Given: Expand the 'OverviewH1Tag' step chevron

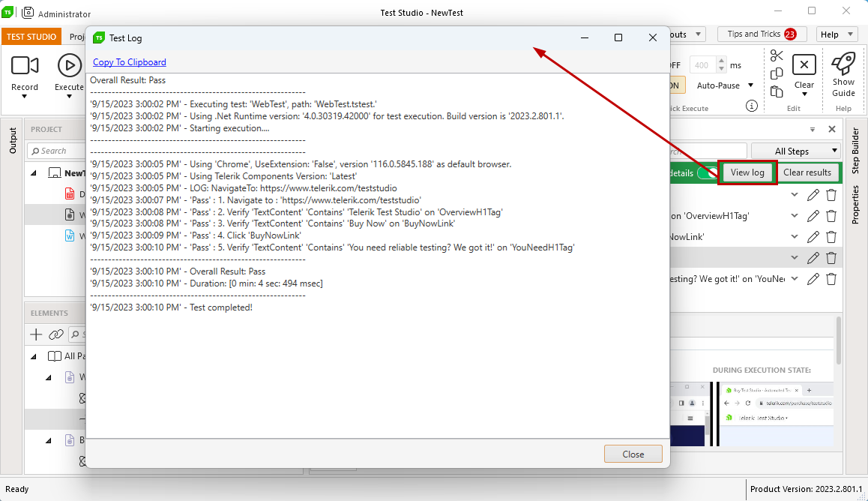Looking at the screenshot, I should [795, 216].
